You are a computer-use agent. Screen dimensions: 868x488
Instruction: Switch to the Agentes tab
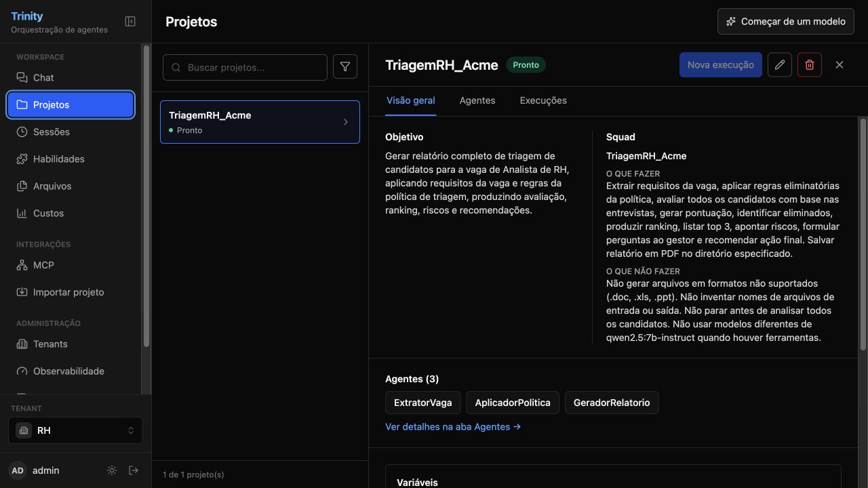point(477,100)
